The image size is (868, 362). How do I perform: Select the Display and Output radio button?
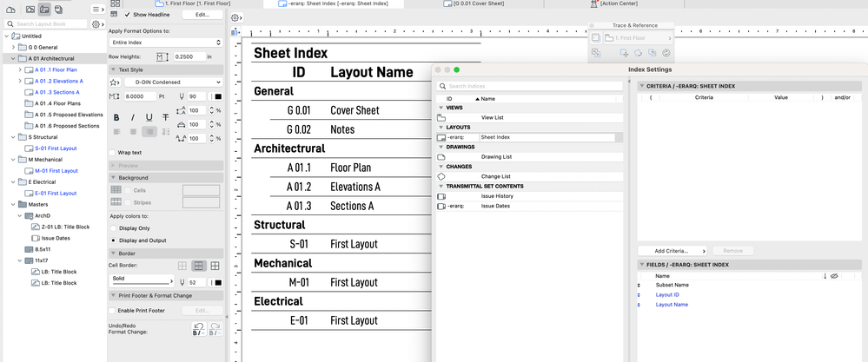pyautogui.click(x=114, y=240)
